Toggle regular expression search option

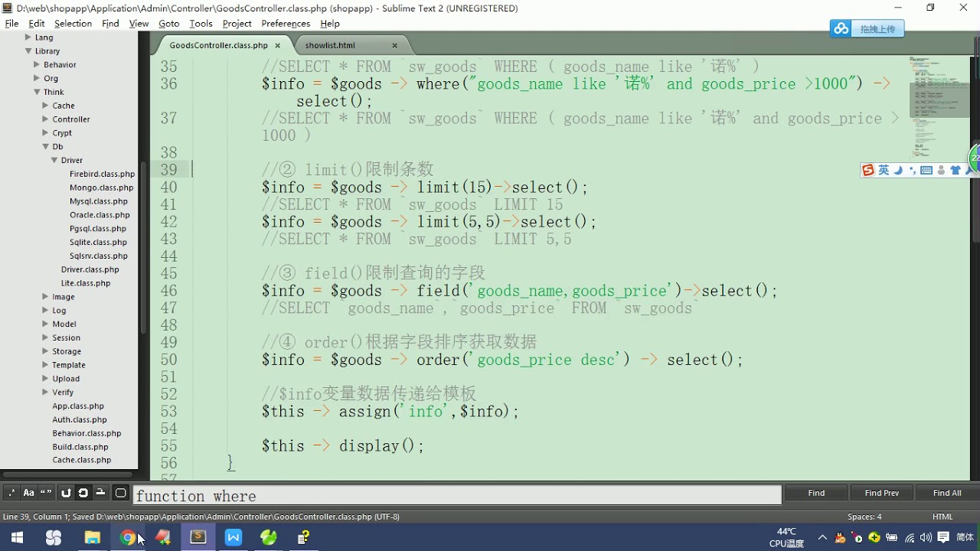pyautogui.click(x=11, y=493)
